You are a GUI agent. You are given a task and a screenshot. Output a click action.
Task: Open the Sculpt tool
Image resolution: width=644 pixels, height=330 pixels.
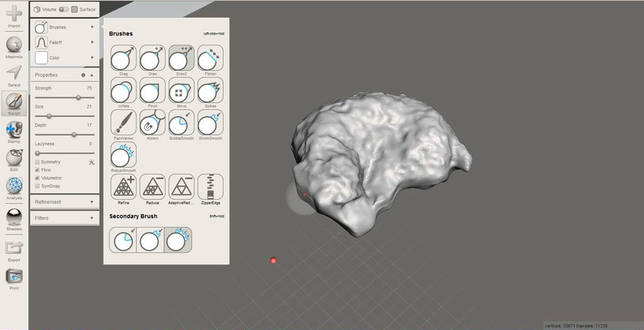[x=14, y=104]
